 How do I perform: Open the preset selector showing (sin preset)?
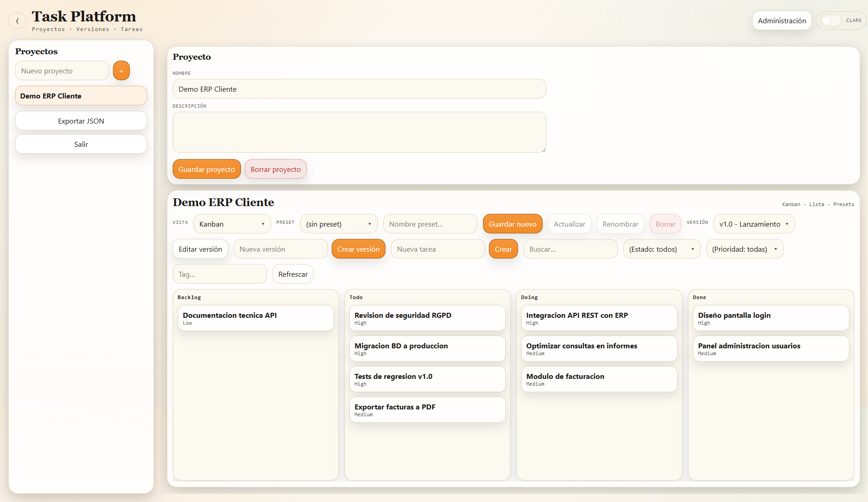[x=339, y=224]
